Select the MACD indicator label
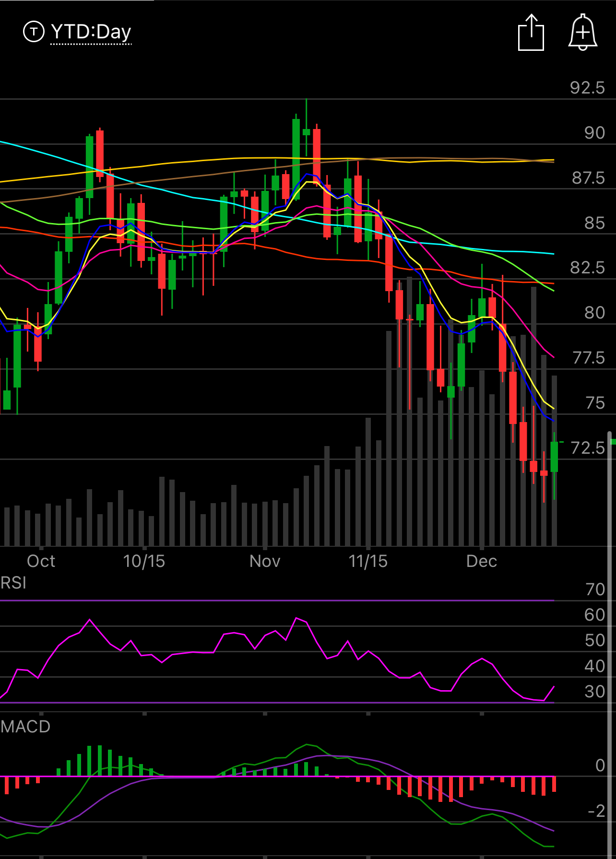 (25, 727)
